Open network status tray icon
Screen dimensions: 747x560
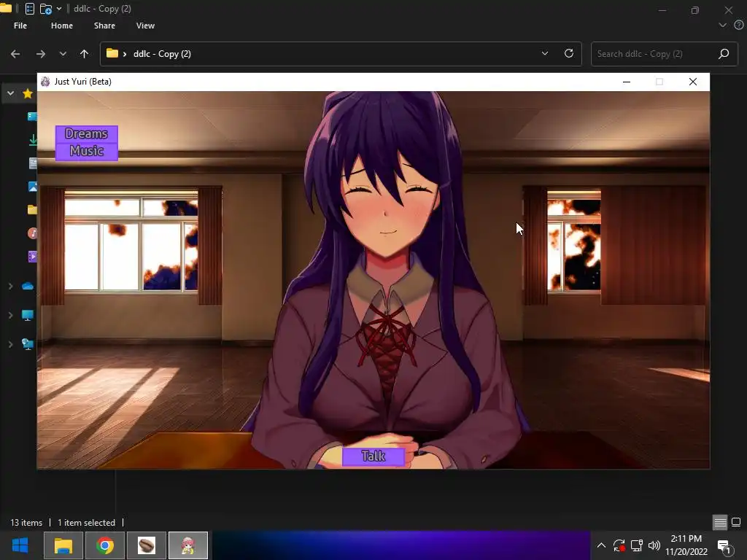[637, 545]
